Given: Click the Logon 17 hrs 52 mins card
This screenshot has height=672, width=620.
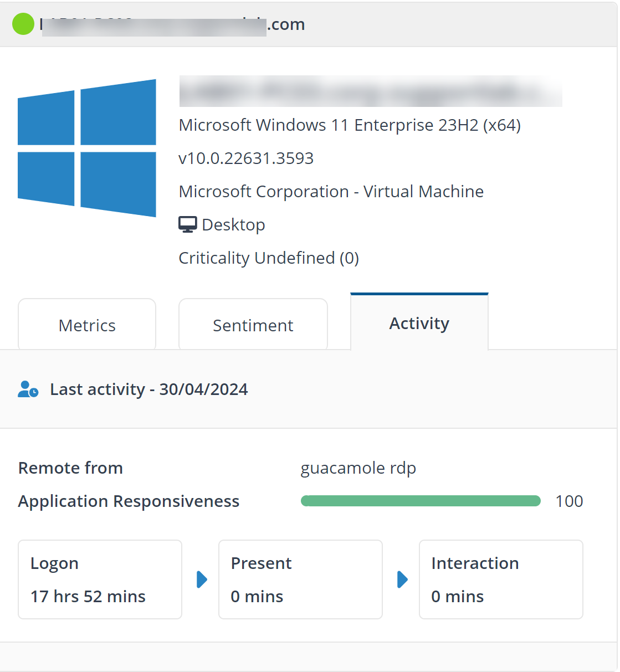Looking at the screenshot, I should point(100,579).
